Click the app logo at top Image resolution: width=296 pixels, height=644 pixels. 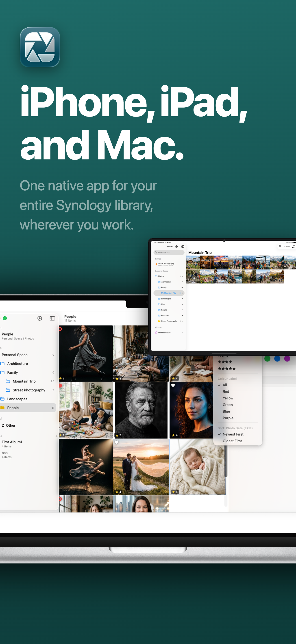pyautogui.click(x=40, y=47)
